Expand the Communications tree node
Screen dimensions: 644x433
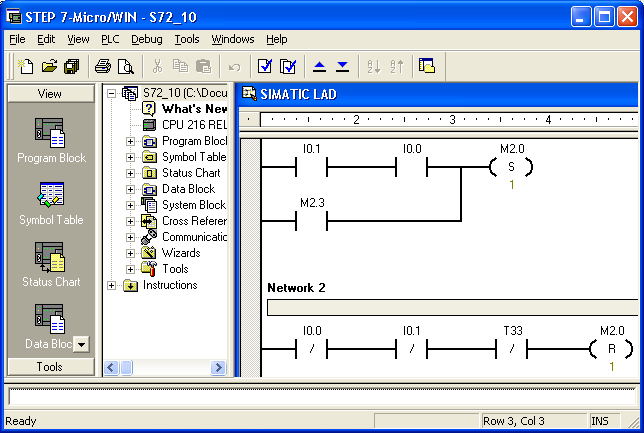[130, 237]
